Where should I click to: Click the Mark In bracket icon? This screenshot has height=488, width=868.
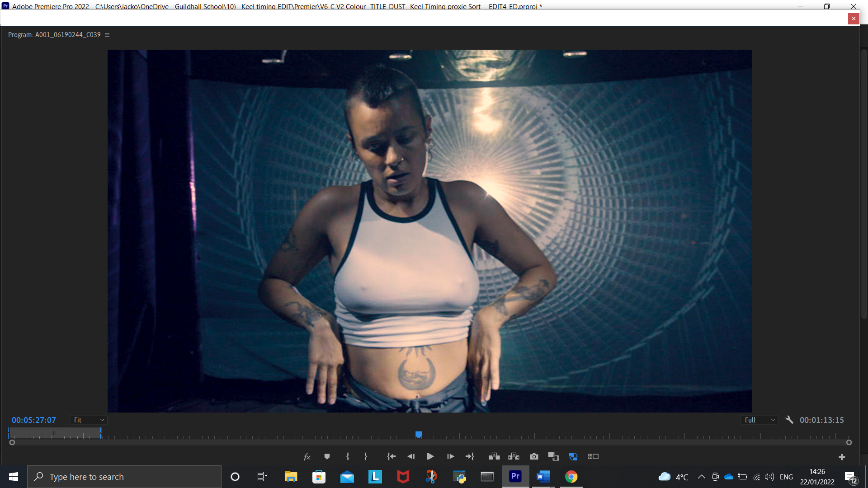347,457
